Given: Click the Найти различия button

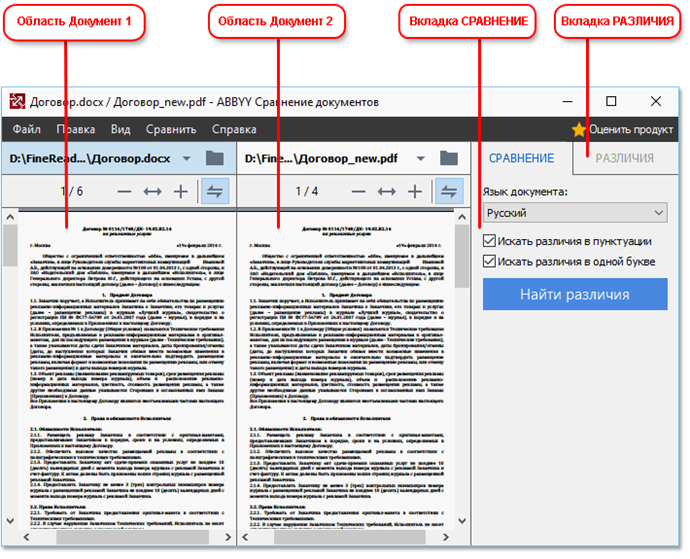Looking at the screenshot, I should 575,294.
